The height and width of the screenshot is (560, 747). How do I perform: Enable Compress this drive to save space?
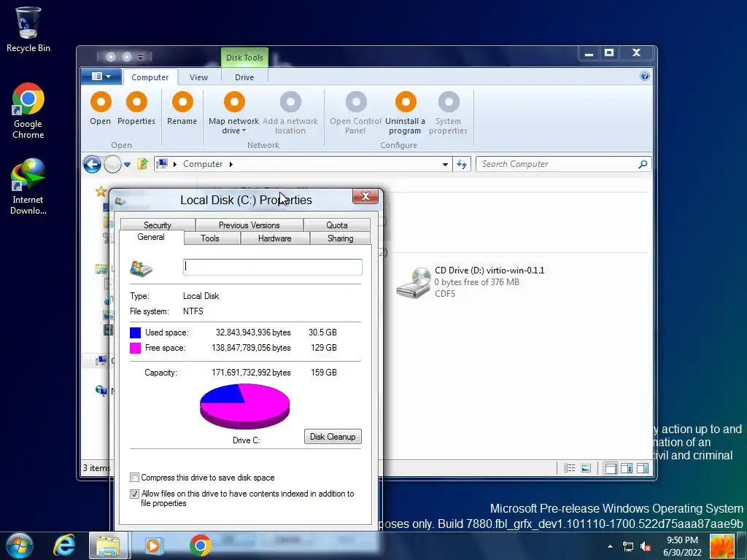point(135,477)
